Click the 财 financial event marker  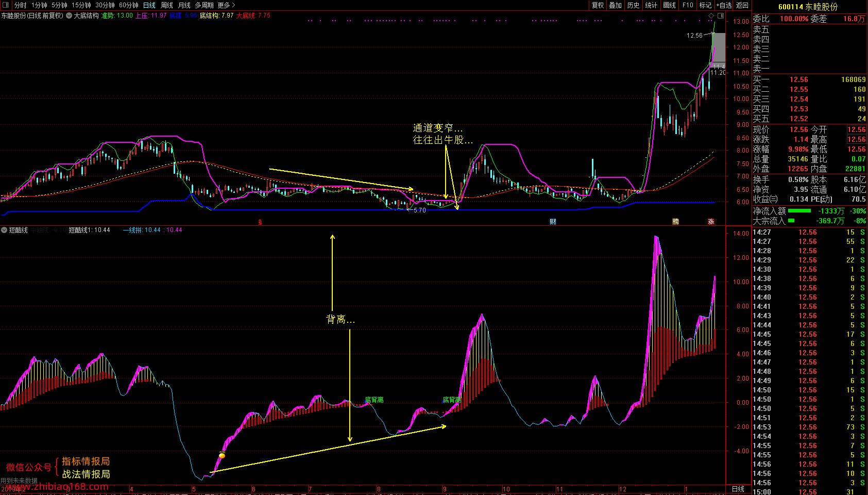[553, 222]
